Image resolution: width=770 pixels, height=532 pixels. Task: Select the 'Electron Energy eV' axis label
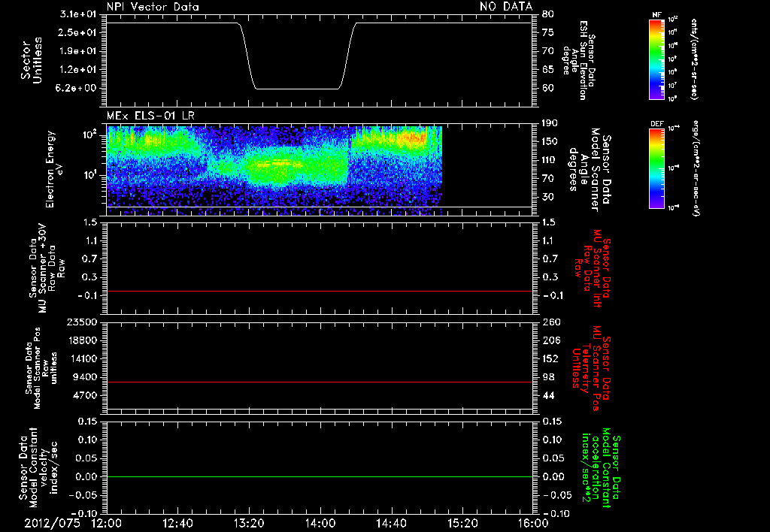[x=53, y=169]
